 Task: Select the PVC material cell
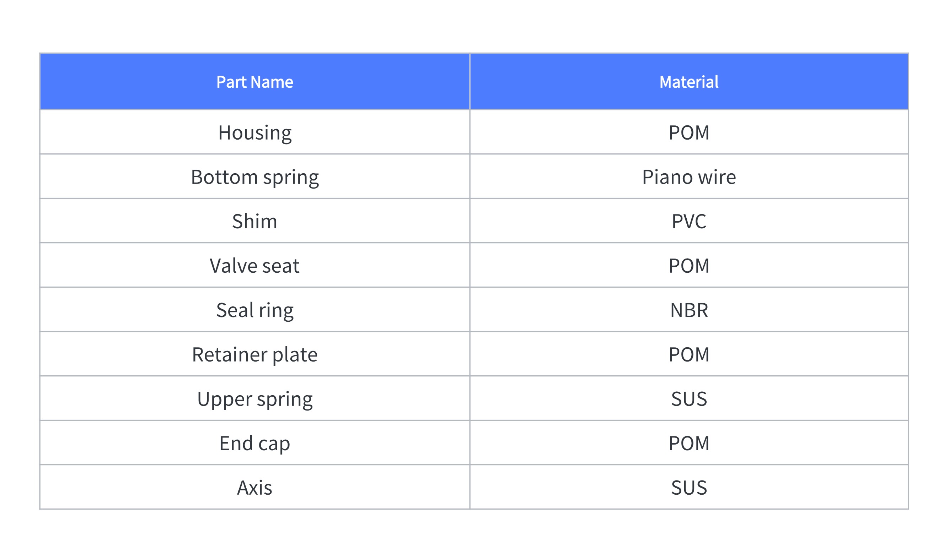[689, 221]
